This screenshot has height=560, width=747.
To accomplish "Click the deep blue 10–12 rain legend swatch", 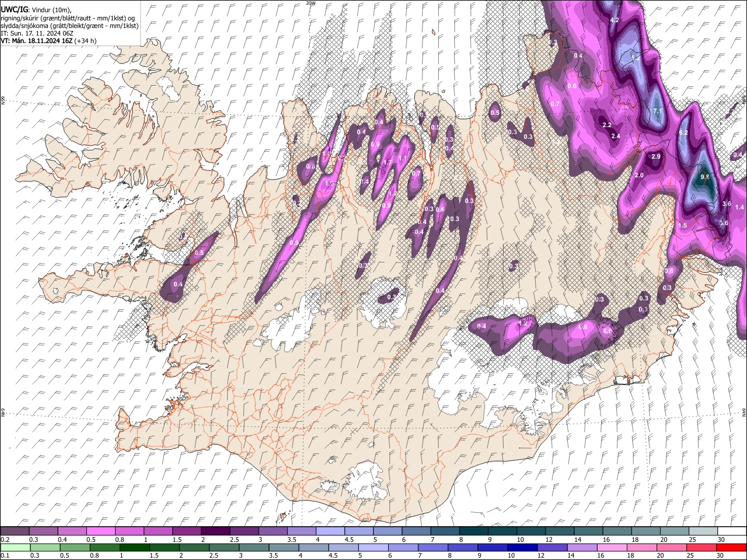I will 522,547.
